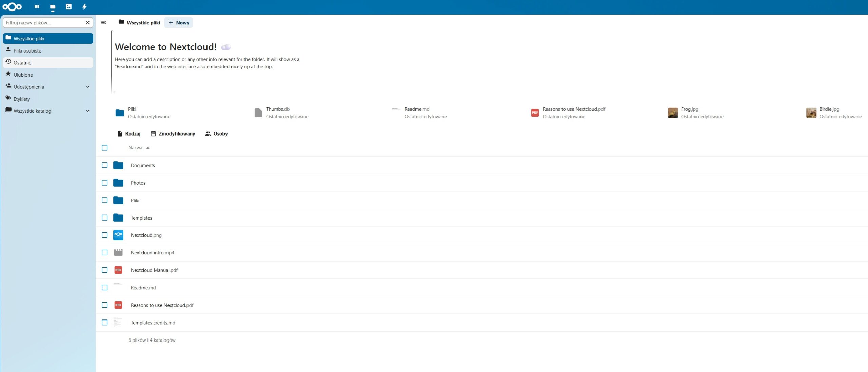Image resolution: width=868 pixels, height=372 pixels.
Task: Select the Templates credits.md checkbox
Action: 105,323
